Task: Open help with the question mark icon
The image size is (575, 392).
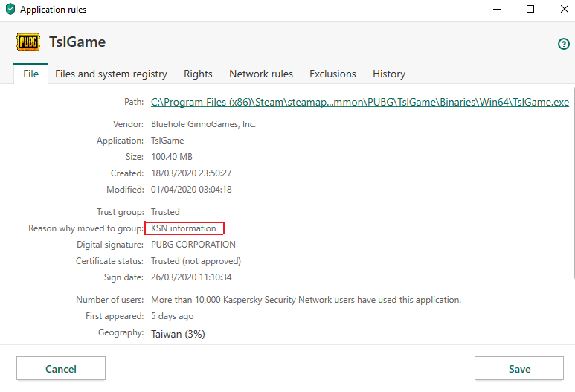Action: coord(563,44)
